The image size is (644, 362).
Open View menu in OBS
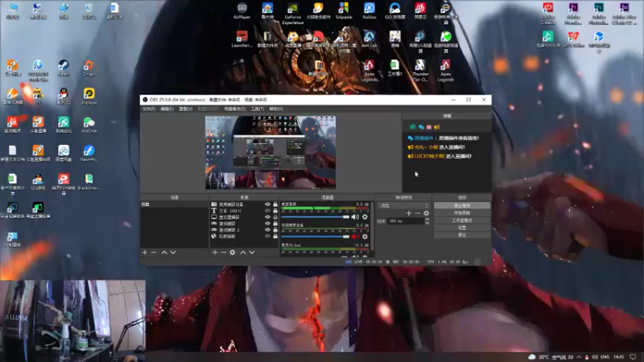click(x=186, y=109)
